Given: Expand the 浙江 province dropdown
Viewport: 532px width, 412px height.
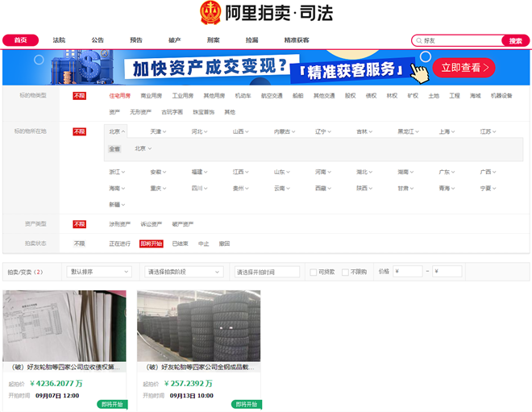Looking at the screenshot, I should coord(117,172).
